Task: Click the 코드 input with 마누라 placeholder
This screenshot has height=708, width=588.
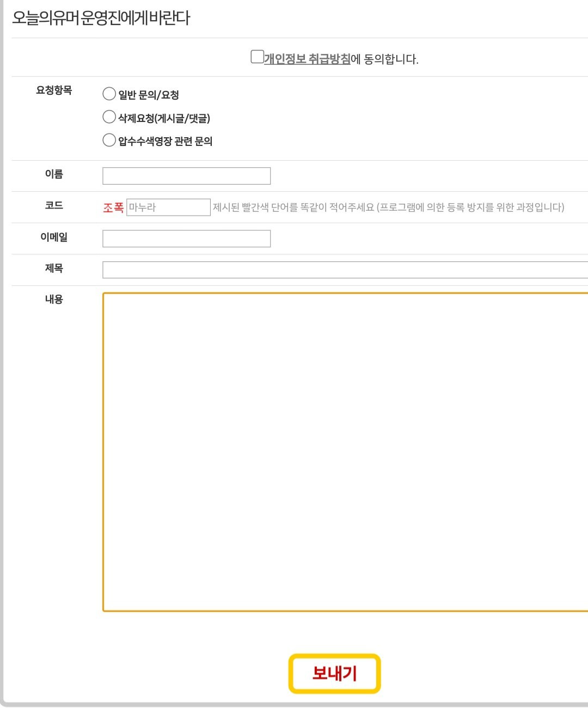Action: 168,207
